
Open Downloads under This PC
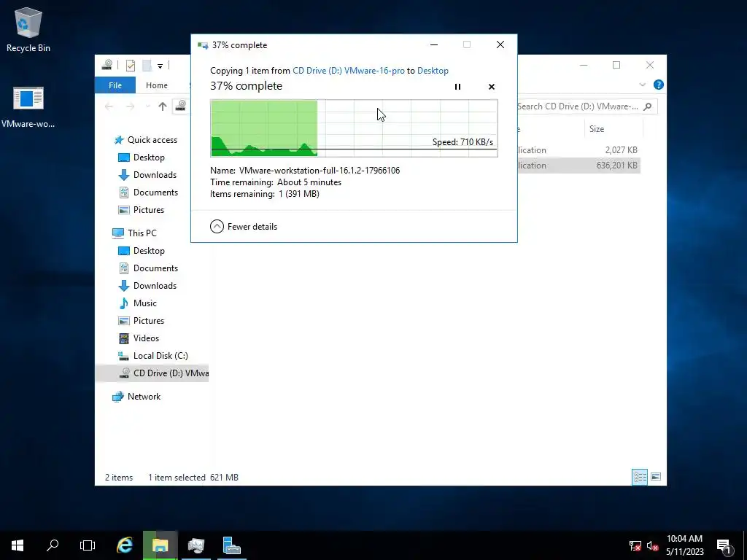147,286
